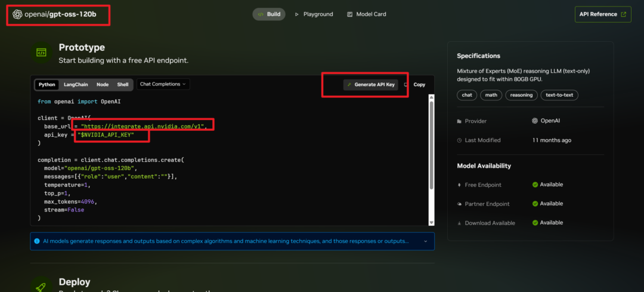Click the rocket icon next to Deploy
The height and width of the screenshot is (292, 644).
coord(41,287)
